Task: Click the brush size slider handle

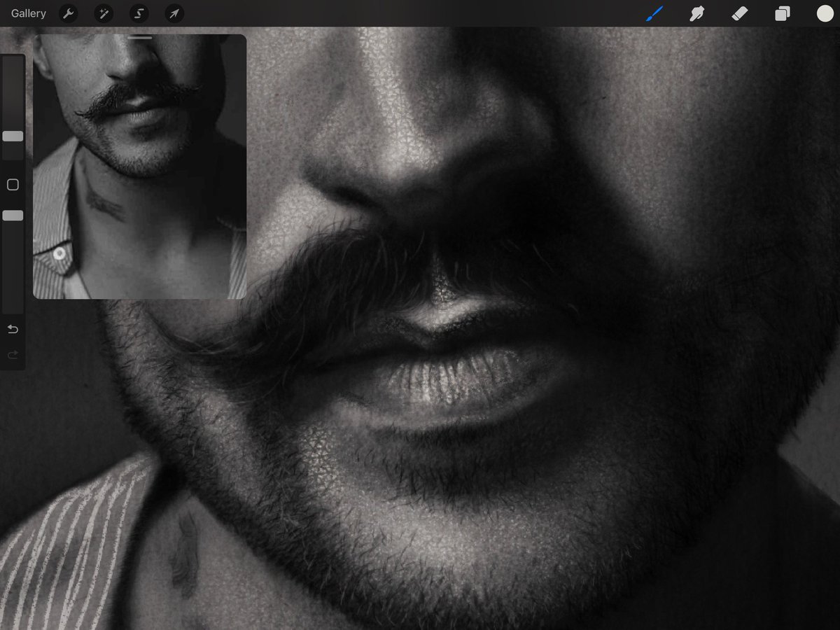Action: (x=13, y=136)
